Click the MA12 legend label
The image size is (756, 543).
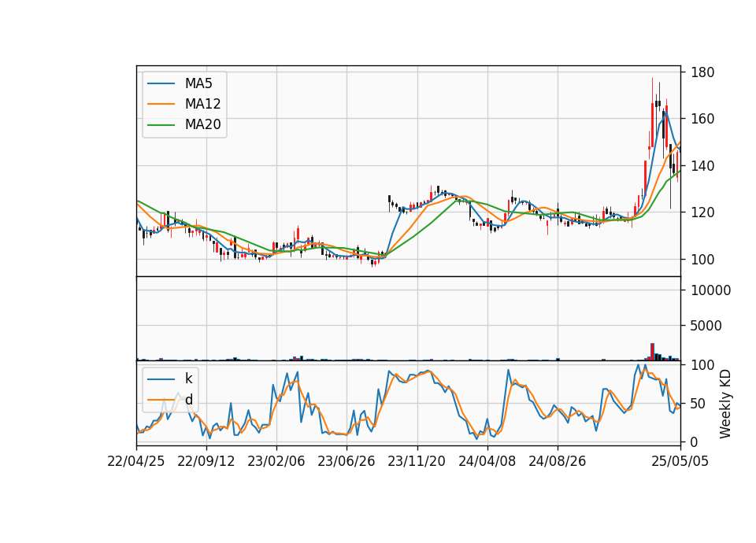[202, 104]
